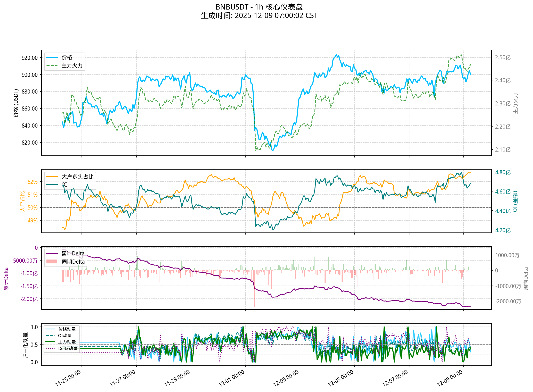Click the 周期Delta legend pink swatch
This screenshot has height=392, width=533.
pos(52,262)
